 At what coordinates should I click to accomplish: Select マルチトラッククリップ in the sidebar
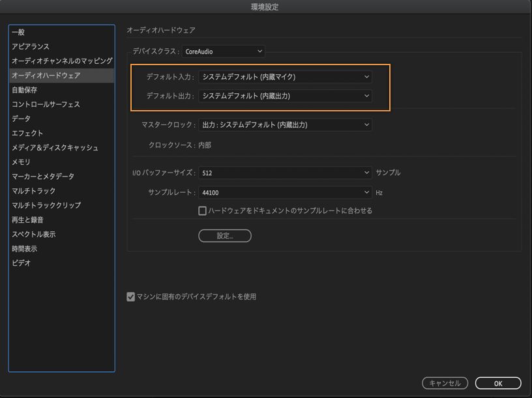click(x=46, y=205)
